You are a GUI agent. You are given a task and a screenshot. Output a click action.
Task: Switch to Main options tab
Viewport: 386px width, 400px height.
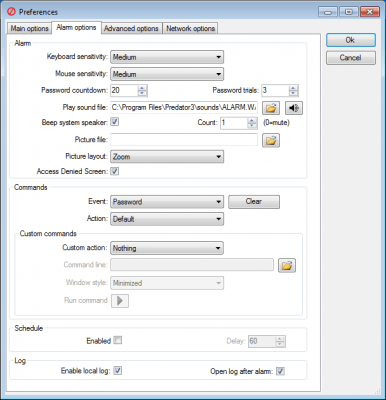coord(29,28)
